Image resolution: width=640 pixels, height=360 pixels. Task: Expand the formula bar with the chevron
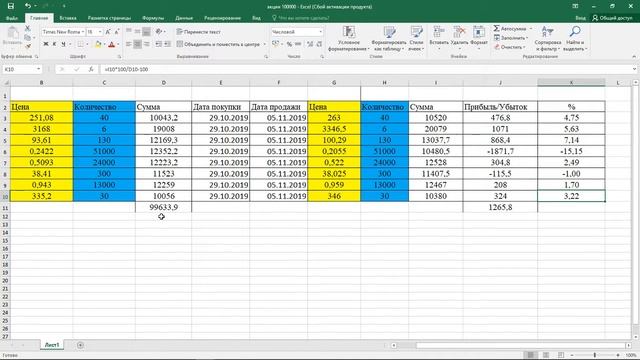[634, 69]
